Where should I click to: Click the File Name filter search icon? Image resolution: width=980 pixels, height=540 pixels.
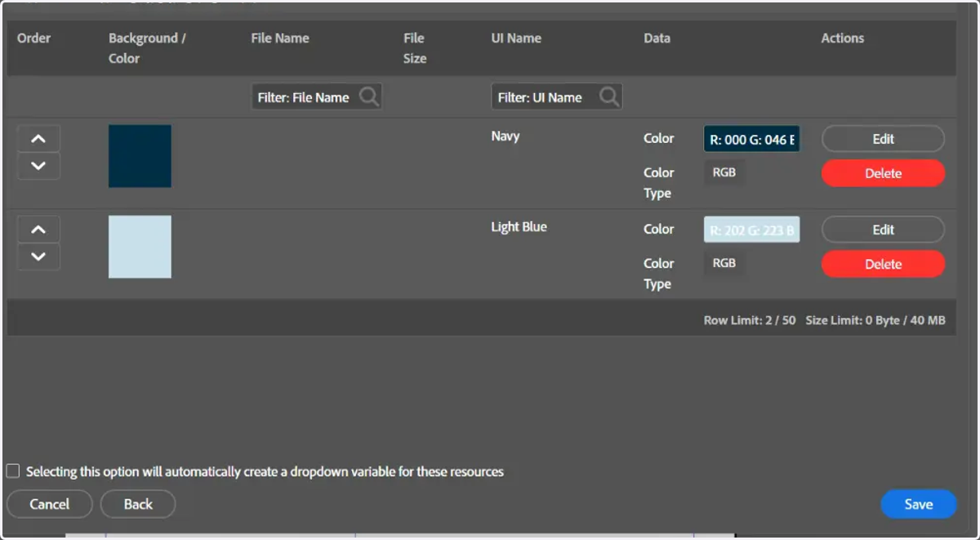pyautogui.click(x=369, y=97)
